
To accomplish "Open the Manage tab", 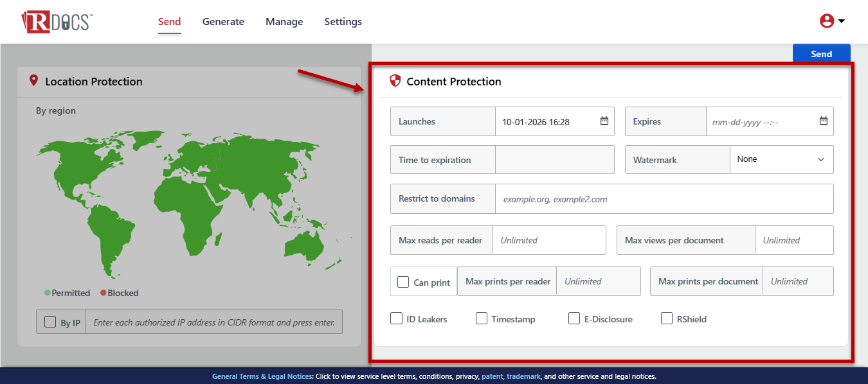I will (284, 22).
